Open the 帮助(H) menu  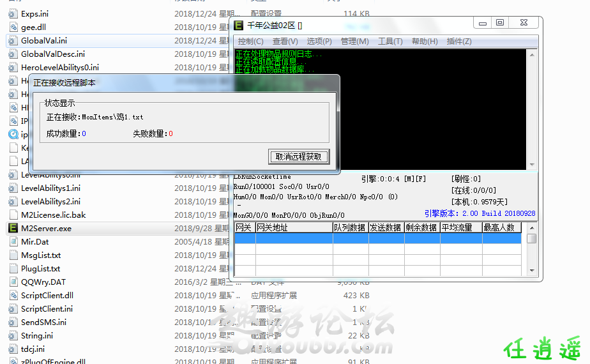[x=425, y=42]
